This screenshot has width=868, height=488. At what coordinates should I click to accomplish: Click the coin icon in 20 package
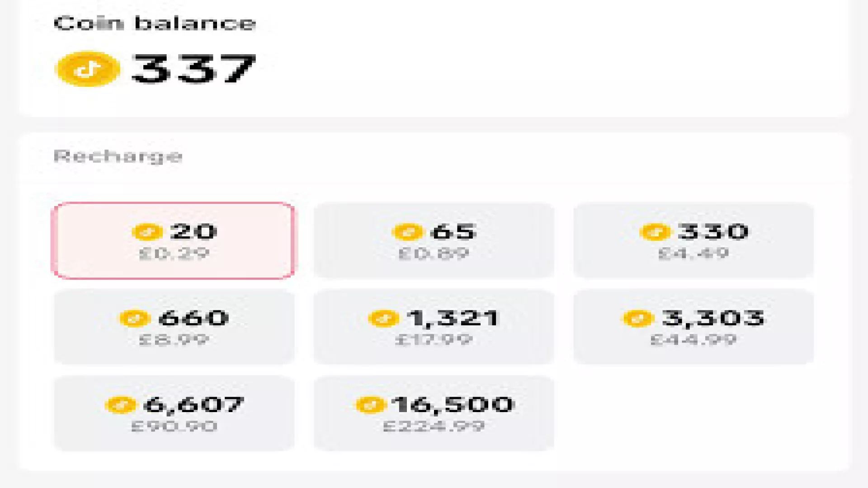[147, 232]
